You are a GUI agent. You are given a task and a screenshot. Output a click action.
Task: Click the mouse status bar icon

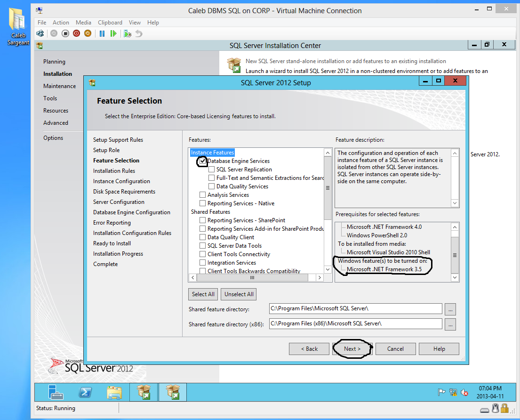pos(495,408)
